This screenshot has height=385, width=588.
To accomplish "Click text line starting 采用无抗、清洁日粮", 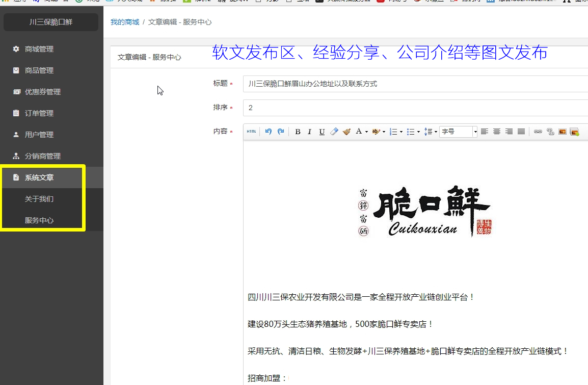I will click(x=408, y=351).
